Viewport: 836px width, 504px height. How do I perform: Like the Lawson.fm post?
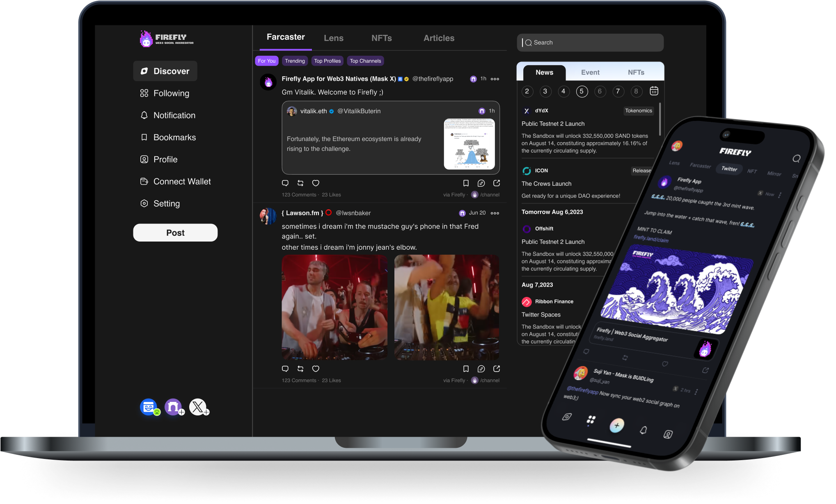(316, 369)
